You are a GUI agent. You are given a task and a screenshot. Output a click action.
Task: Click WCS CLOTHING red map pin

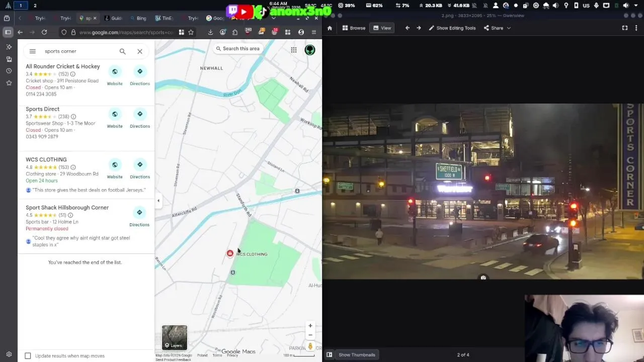[x=230, y=253]
